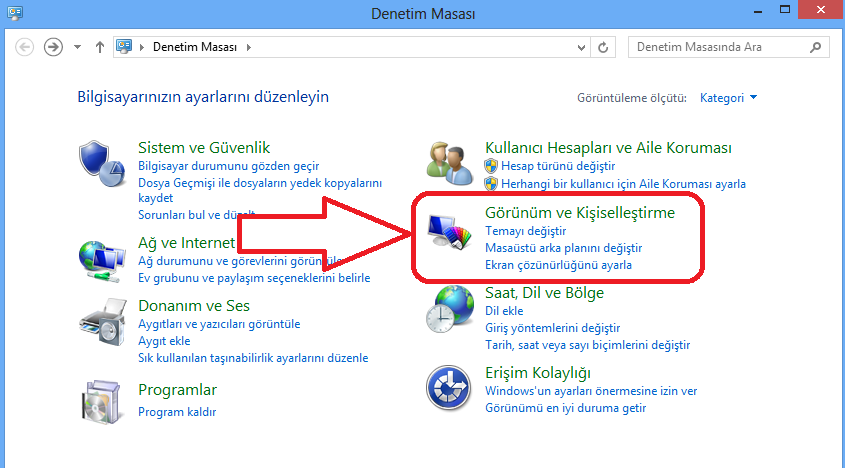Open Saat, Dil ve Bölge category heading
Image resolution: width=845 pixels, height=468 pixels.
coord(544,293)
